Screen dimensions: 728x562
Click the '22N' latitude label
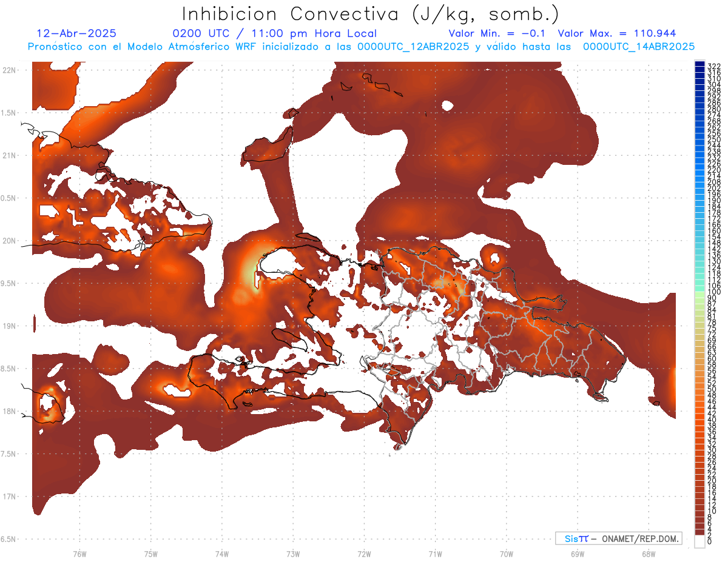[8, 70]
